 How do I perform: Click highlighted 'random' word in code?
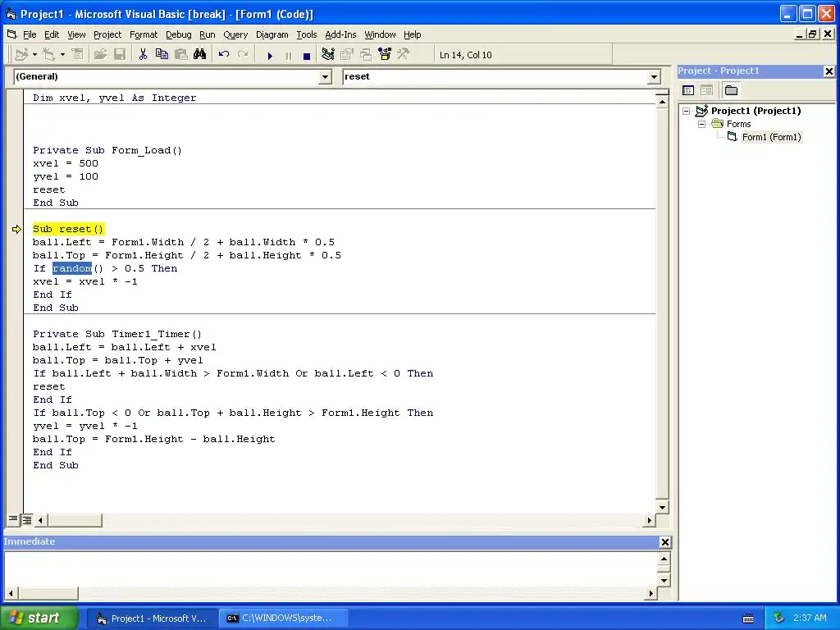pyautogui.click(x=72, y=268)
